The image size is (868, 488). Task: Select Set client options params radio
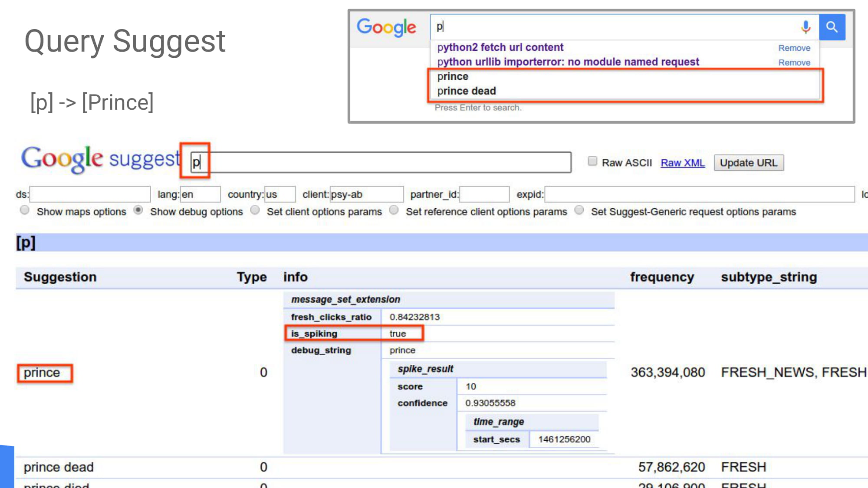tap(255, 210)
